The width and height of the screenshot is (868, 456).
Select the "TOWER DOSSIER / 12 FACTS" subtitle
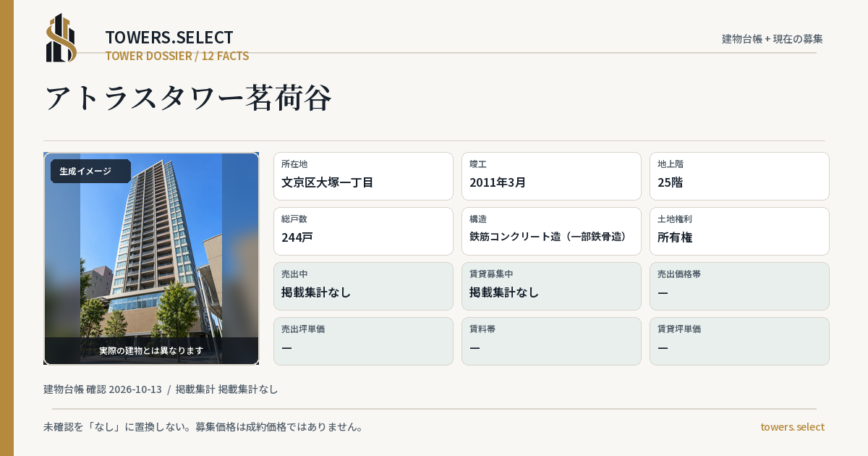[177, 56]
